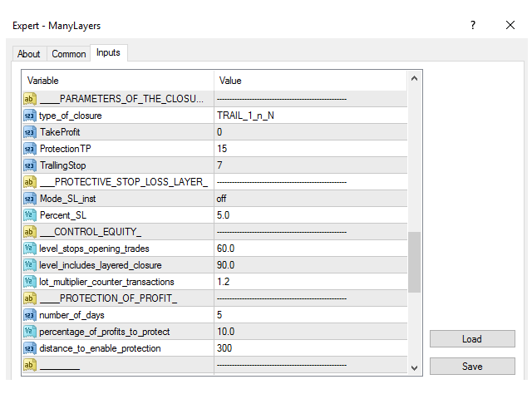Click the integer icon next to TakeProfit

(x=30, y=132)
